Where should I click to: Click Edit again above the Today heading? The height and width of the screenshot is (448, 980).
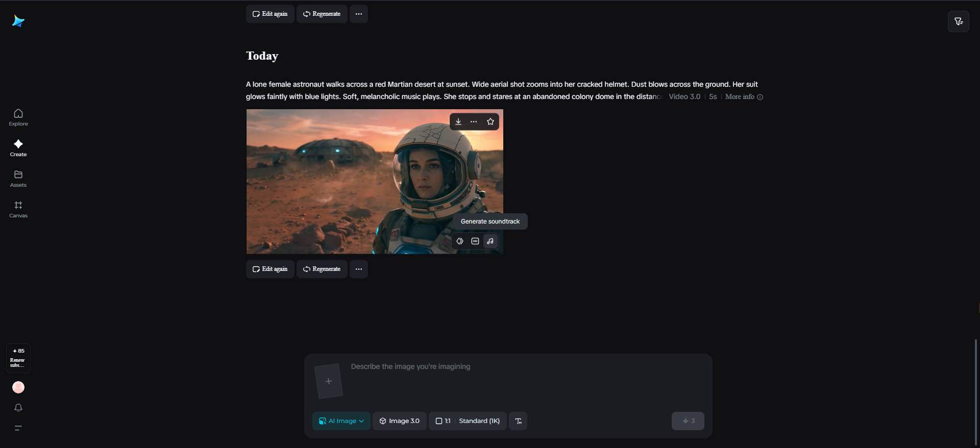270,14
